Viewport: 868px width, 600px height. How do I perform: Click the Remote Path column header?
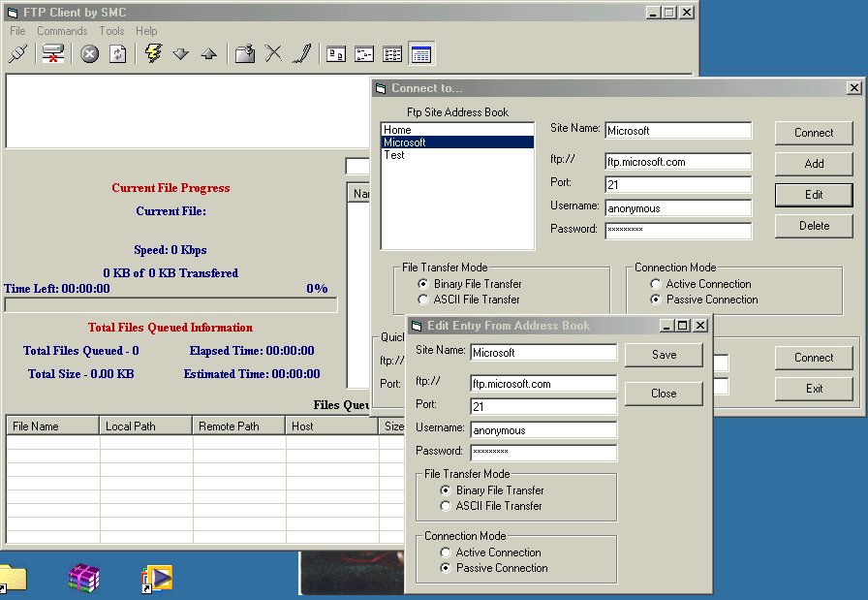(229, 426)
